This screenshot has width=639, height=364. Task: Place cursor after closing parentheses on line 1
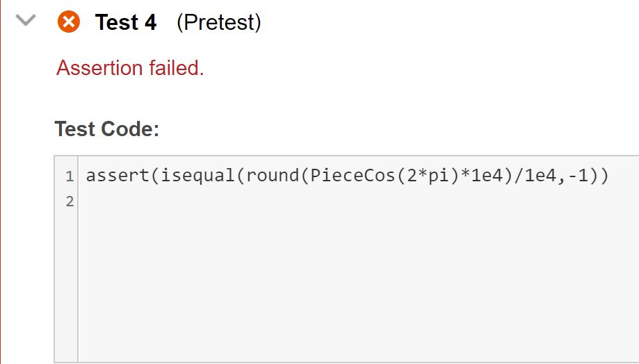[x=609, y=176]
